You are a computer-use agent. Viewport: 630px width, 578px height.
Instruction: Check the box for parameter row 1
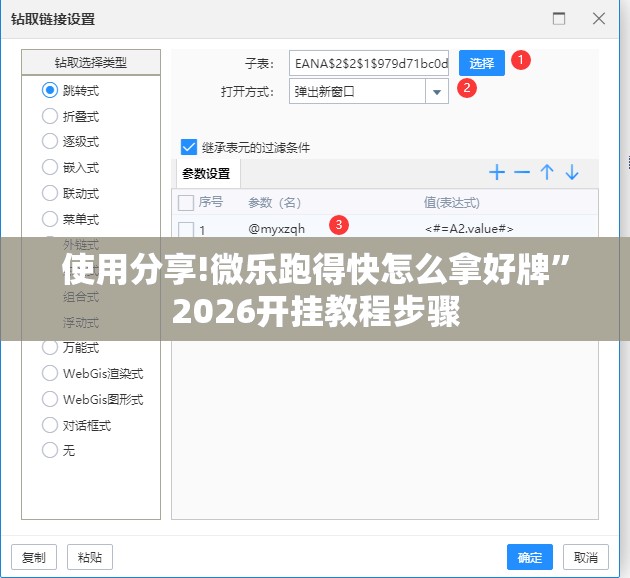click(186, 229)
